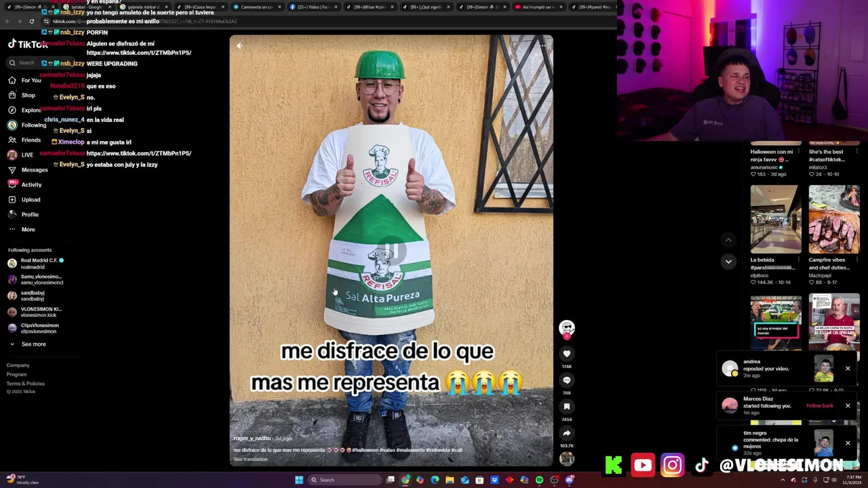Open the Following feed

pos(27,125)
